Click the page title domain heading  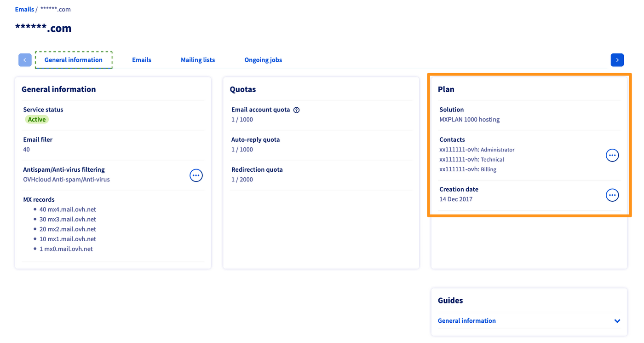click(43, 29)
